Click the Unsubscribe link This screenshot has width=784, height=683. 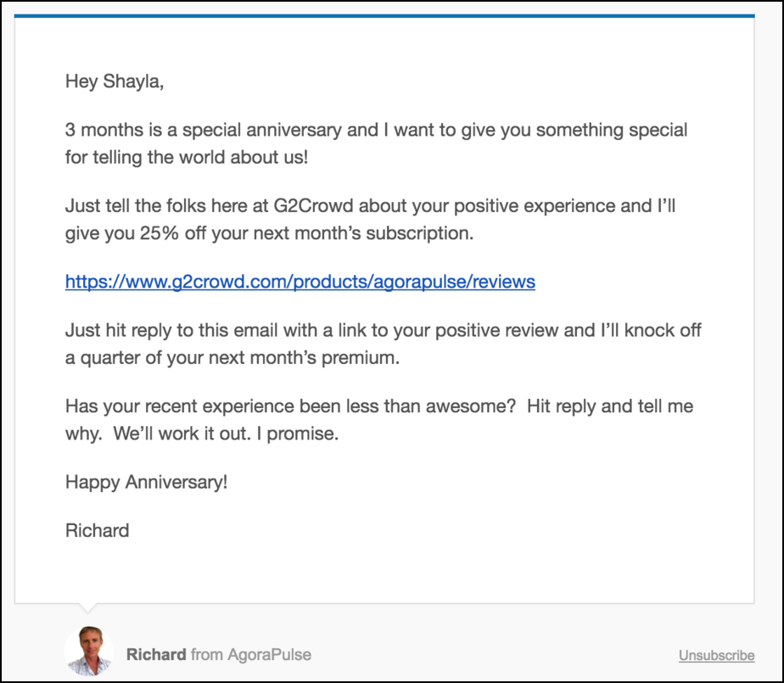click(x=716, y=655)
